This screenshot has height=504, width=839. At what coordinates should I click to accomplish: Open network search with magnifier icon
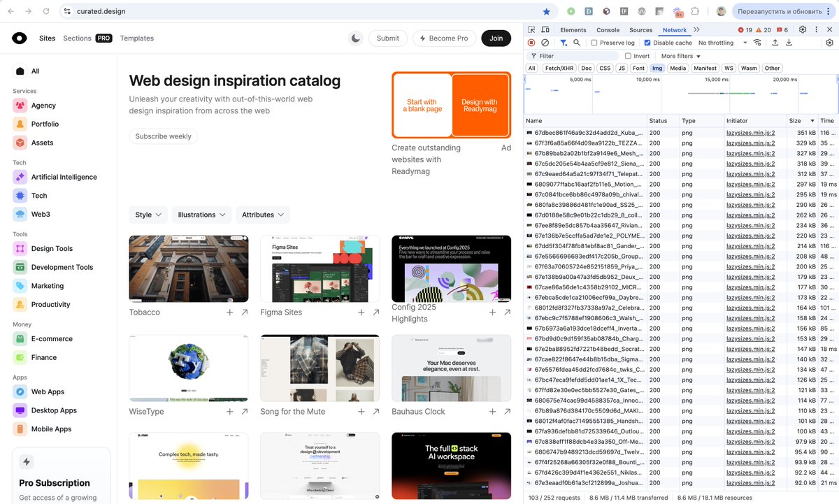tap(577, 43)
